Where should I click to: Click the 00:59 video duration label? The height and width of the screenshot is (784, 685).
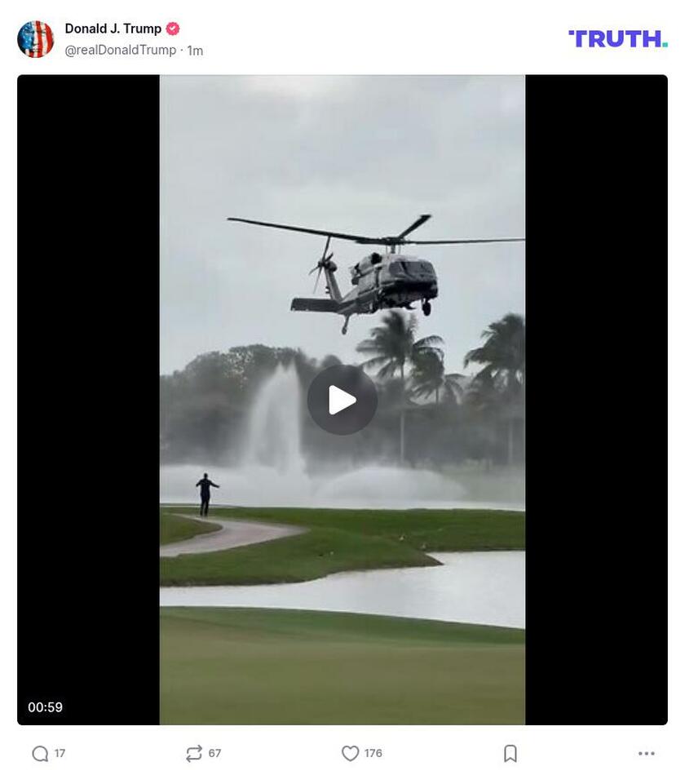point(46,707)
